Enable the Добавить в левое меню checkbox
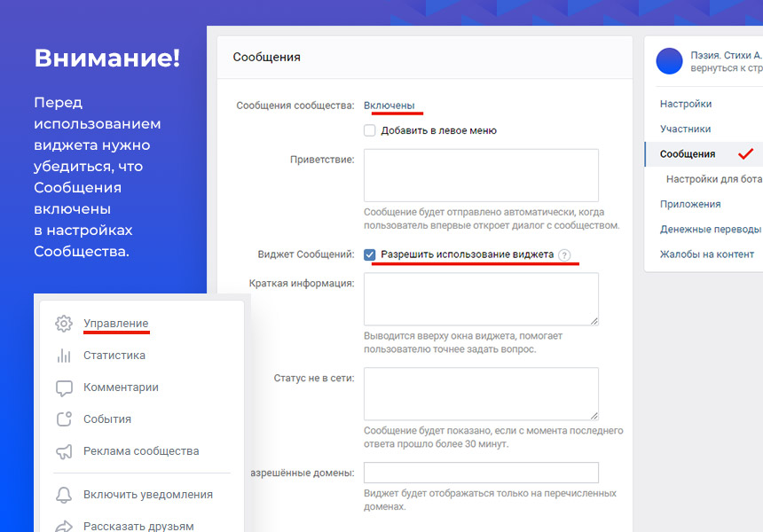Image resolution: width=763 pixels, height=532 pixels. coord(370,130)
